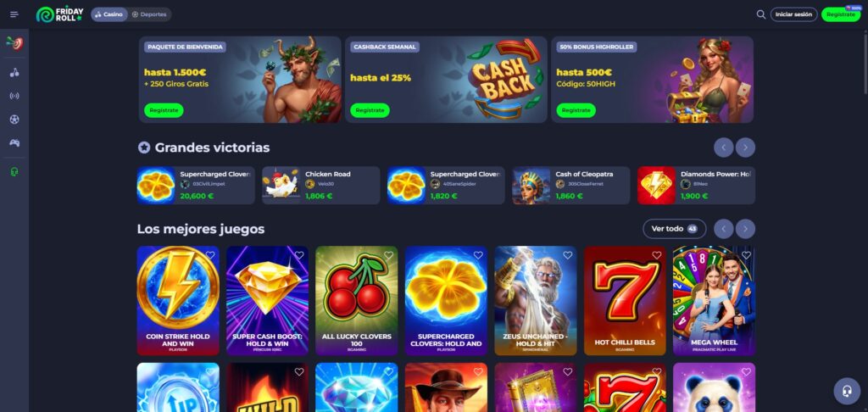Viewport: 868px width, 412px height.
Task: Show next Grandes victorias items arrow
Action: (x=745, y=148)
